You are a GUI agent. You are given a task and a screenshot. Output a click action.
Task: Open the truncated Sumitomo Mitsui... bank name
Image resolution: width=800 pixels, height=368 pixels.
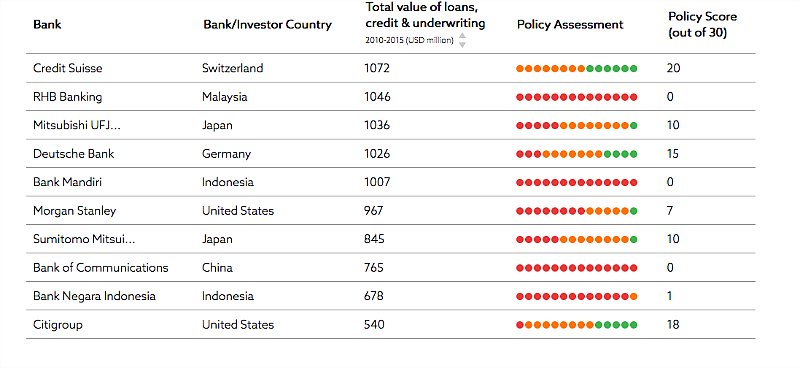pyautogui.click(x=84, y=239)
